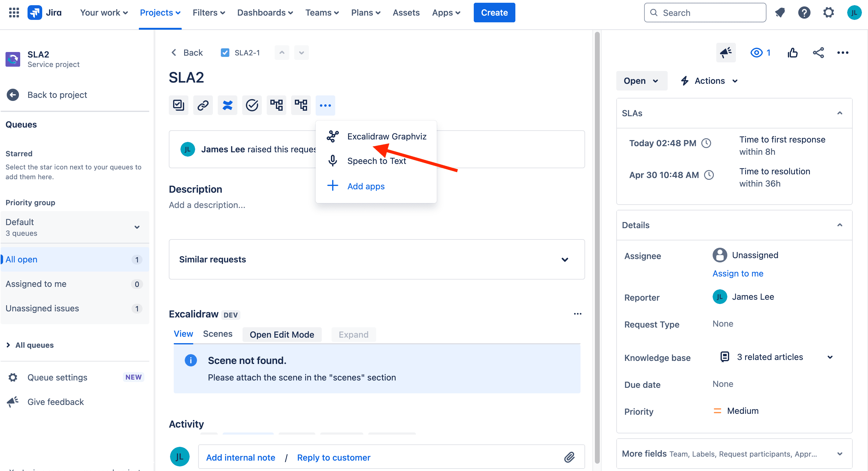Open the Projects menu
868x471 pixels.
[x=160, y=13]
